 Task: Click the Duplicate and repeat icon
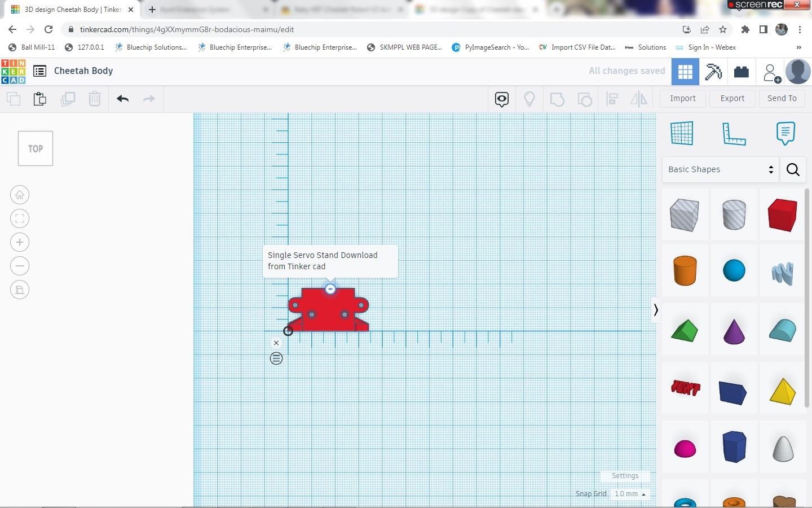pos(68,99)
